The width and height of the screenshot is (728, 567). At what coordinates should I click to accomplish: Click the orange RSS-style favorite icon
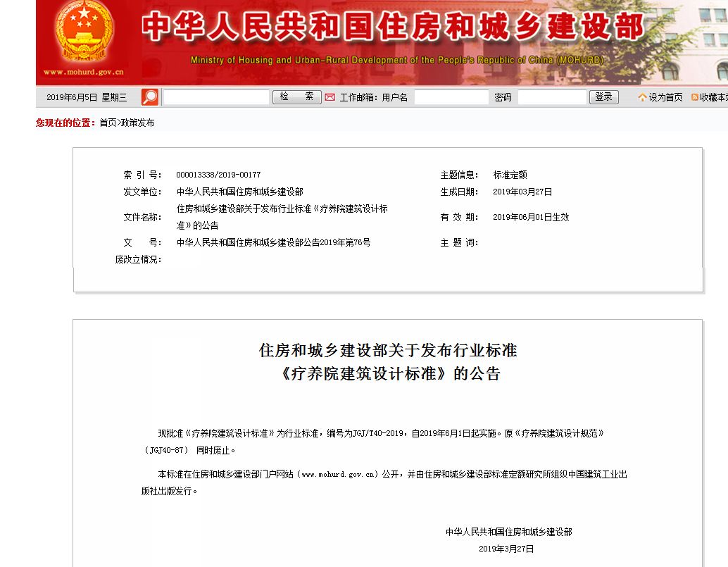(x=695, y=97)
